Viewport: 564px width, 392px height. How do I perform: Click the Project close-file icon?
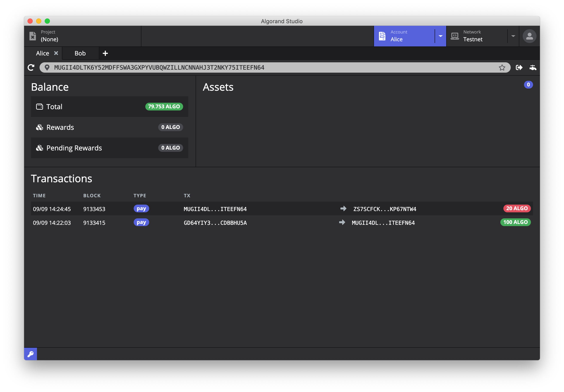pos(33,36)
